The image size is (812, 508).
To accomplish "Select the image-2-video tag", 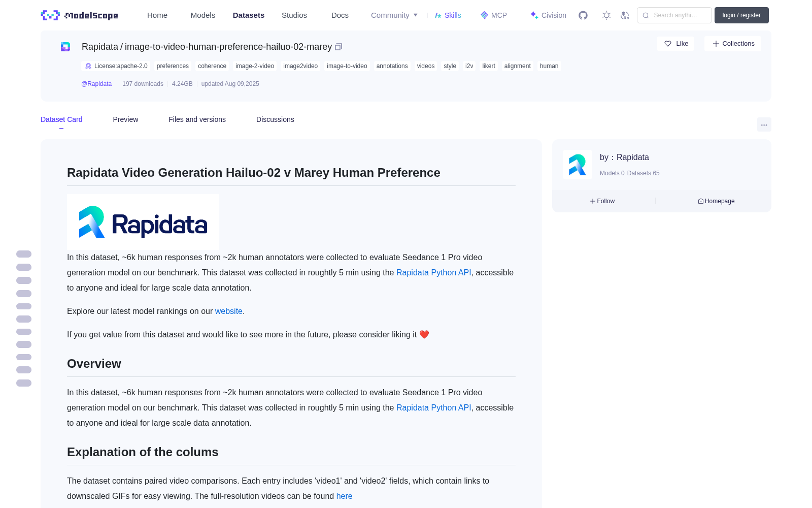I will click(x=255, y=66).
